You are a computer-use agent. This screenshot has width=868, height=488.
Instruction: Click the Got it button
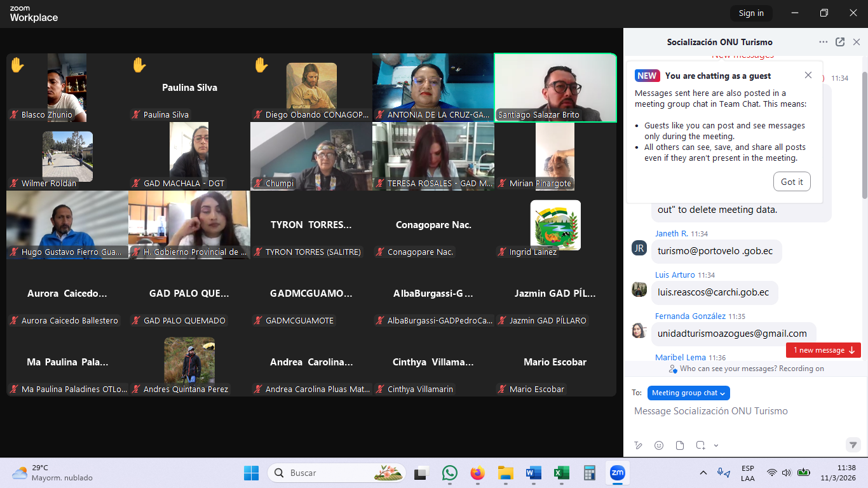792,182
